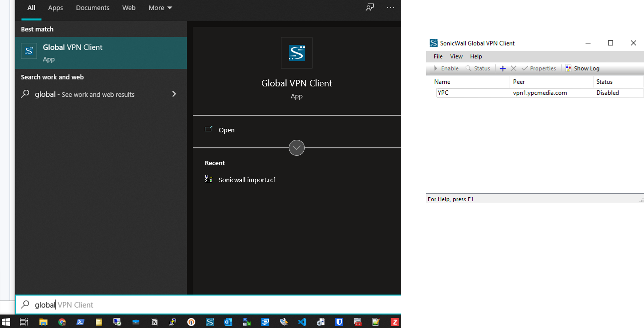Click the SonicWall VPN taskbar icon
This screenshot has height=328, width=644.
point(210,322)
